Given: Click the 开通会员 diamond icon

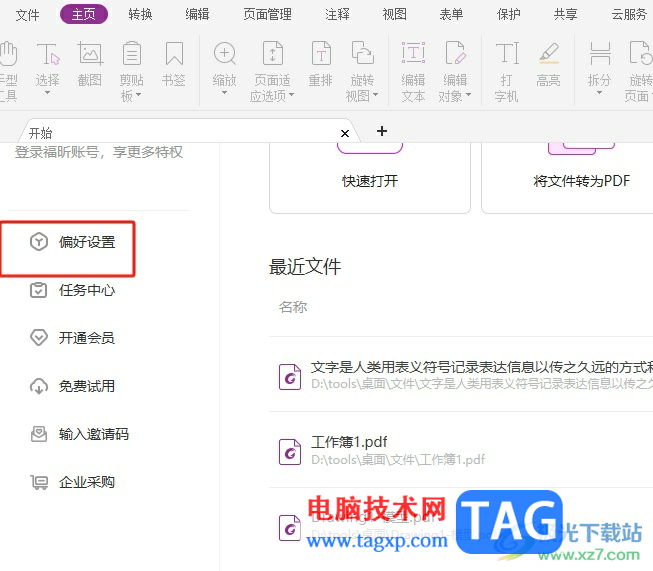Looking at the screenshot, I should [x=39, y=338].
